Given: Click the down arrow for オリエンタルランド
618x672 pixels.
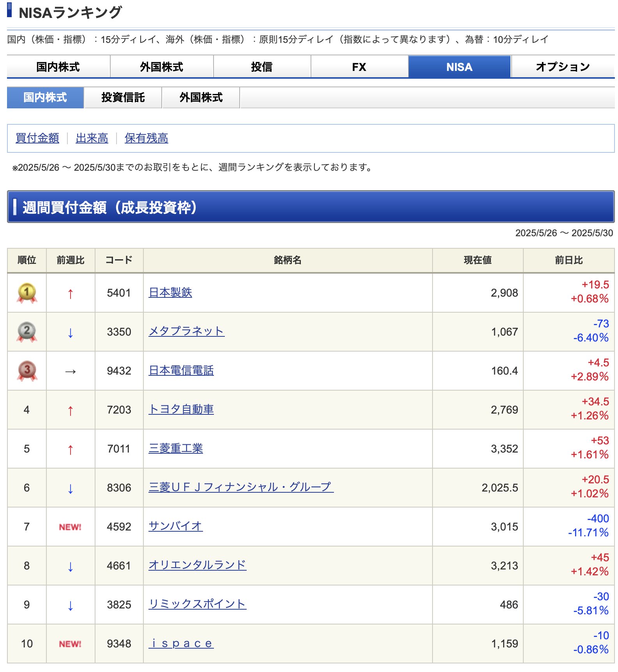Looking at the screenshot, I should (70, 566).
